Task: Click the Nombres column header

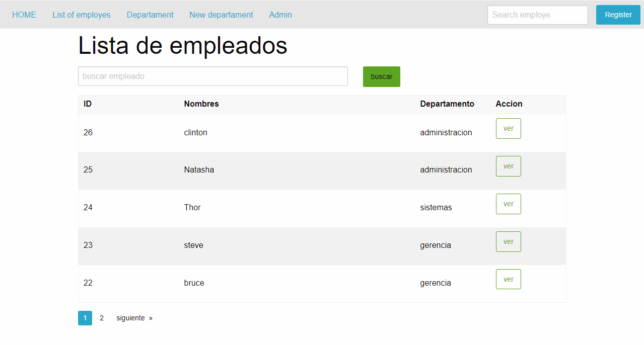Action: 201,104
